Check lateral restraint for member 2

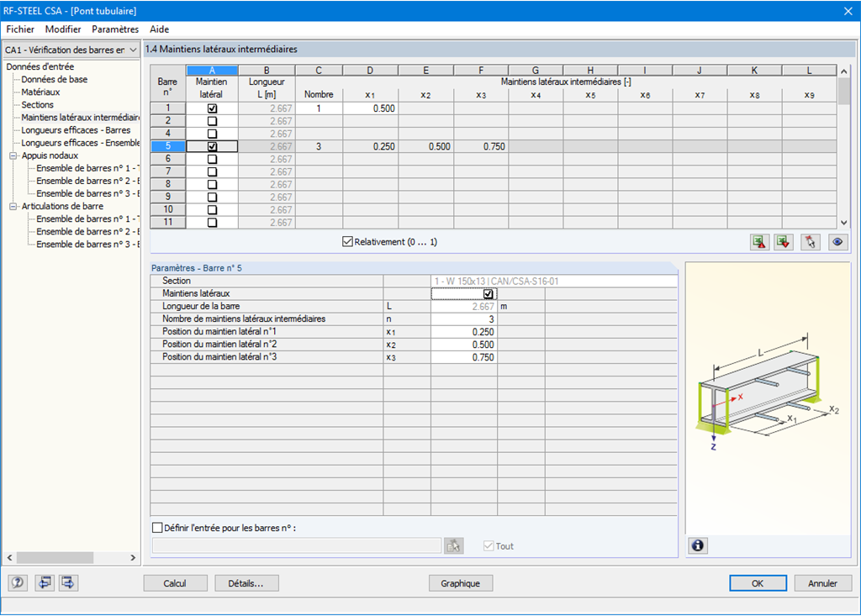[x=212, y=121]
